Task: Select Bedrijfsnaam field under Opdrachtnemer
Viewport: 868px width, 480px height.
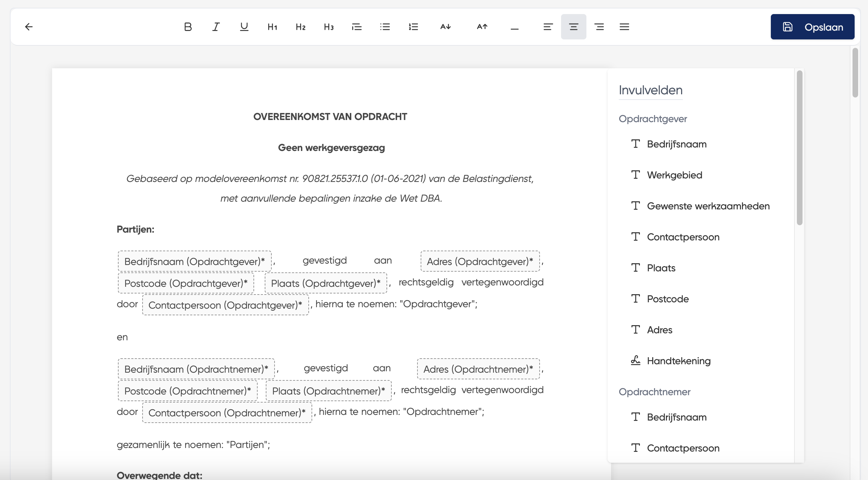Action: pyautogui.click(x=669, y=417)
